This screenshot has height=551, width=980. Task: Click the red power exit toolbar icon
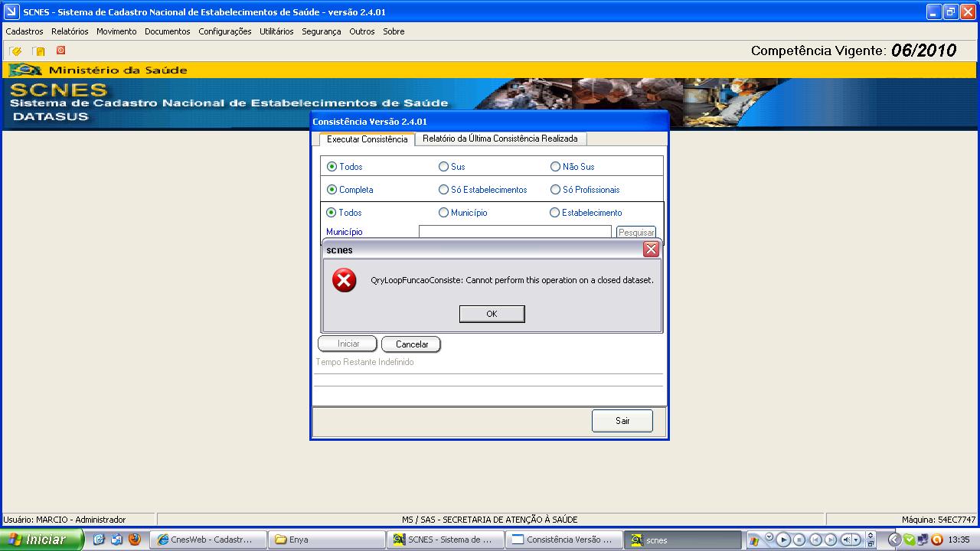click(x=60, y=51)
